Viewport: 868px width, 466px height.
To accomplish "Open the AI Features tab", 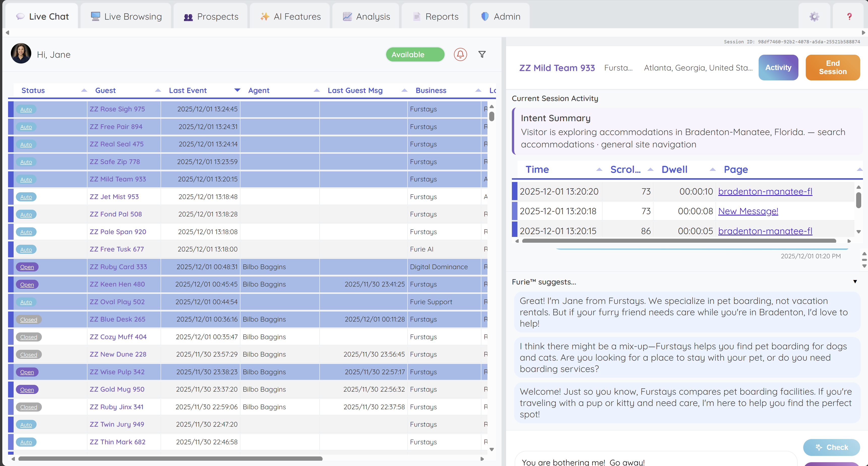I will click(x=290, y=17).
